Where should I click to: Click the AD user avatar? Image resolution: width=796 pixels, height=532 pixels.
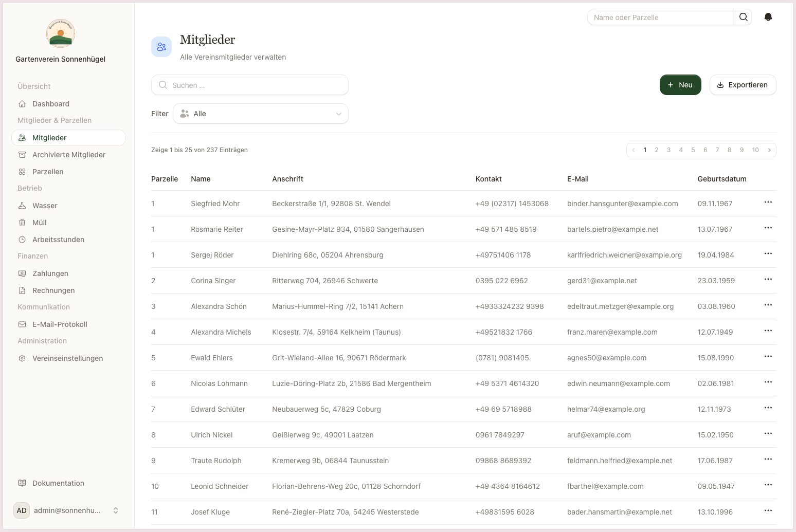[22, 510]
